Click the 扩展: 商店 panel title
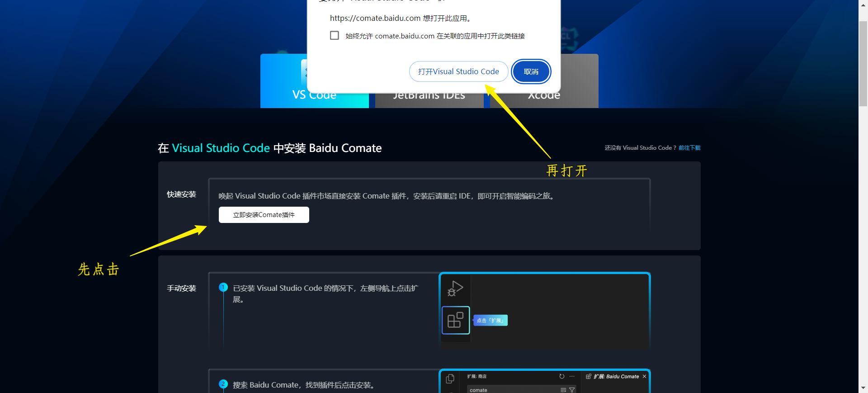Viewport: 868px width, 393px height. click(477, 376)
